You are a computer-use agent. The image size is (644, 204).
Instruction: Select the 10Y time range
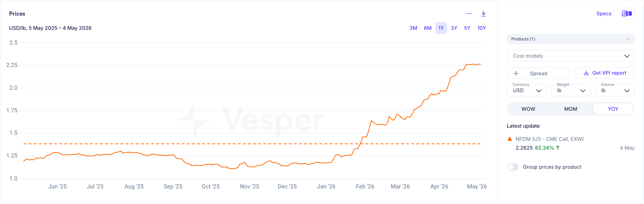tap(481, 28)
